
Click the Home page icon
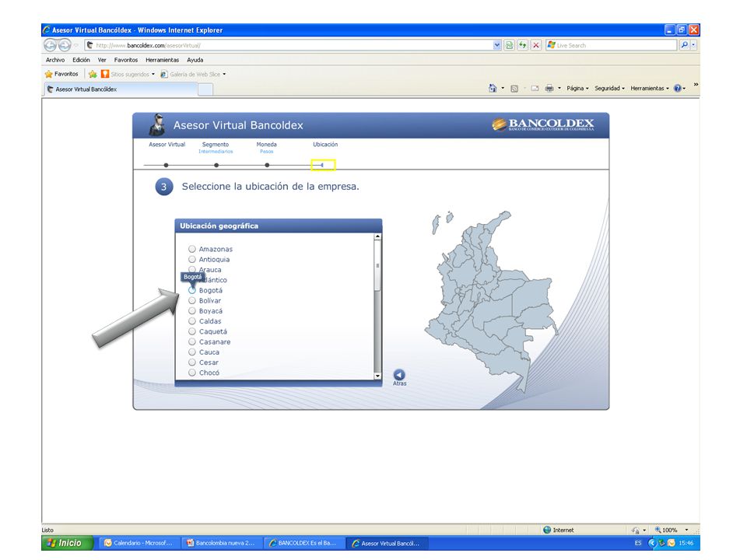(x=493, y=88)
